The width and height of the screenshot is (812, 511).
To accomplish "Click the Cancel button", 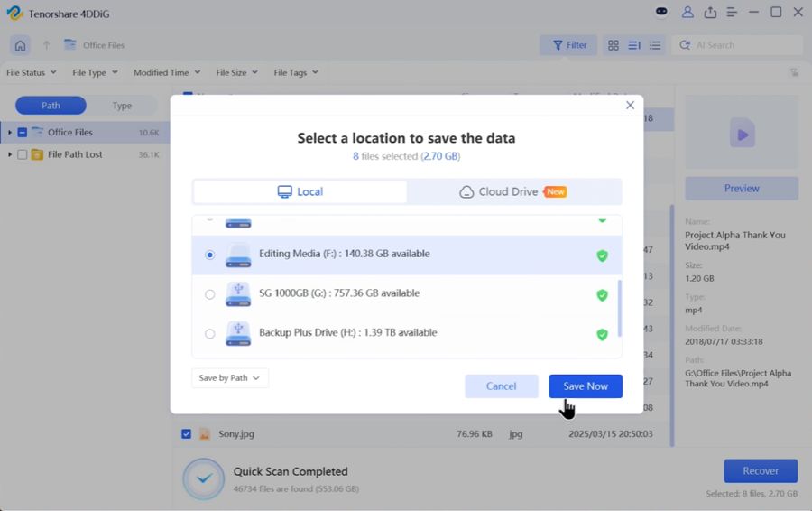I will coord(502,386).
